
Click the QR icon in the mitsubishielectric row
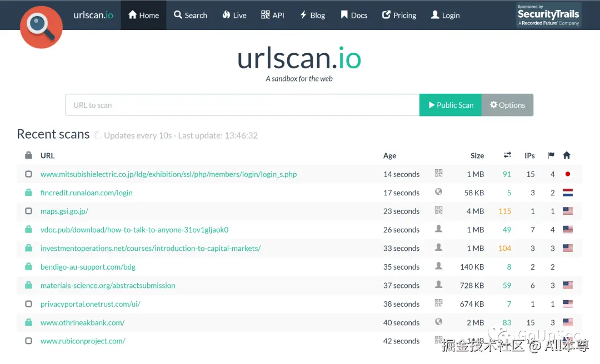click(438, 173)
